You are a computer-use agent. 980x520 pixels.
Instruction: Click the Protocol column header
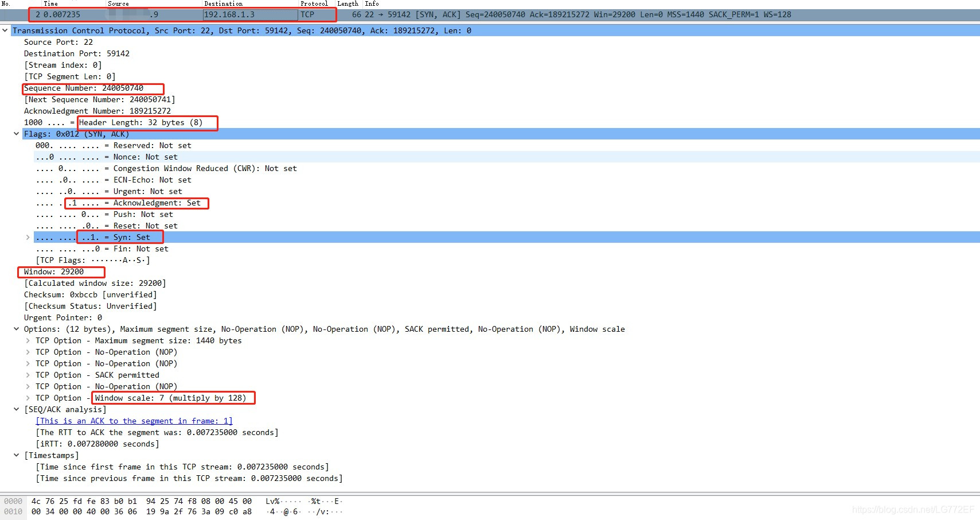click(x=314, y=3)
